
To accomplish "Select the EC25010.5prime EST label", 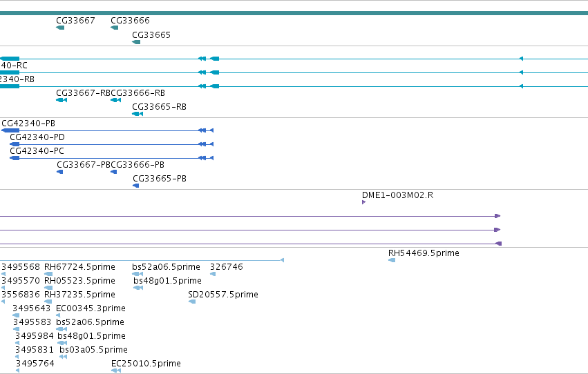I will coord(146,364).
